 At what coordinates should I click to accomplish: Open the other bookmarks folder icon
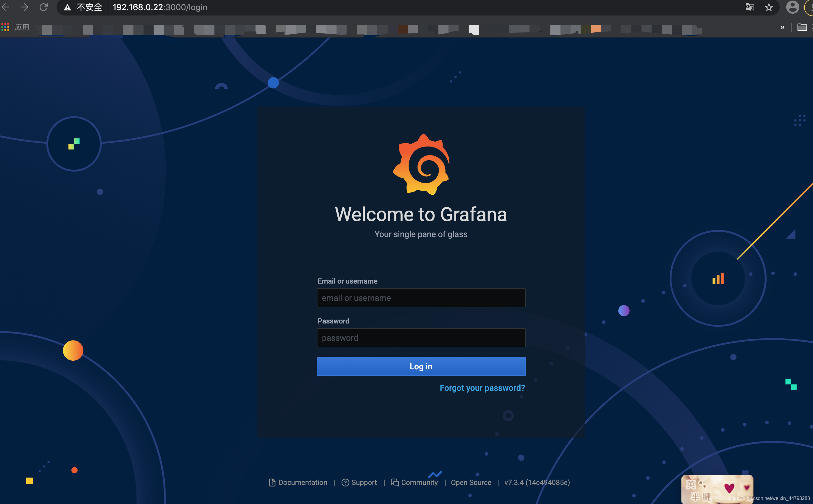pos(802,27)
